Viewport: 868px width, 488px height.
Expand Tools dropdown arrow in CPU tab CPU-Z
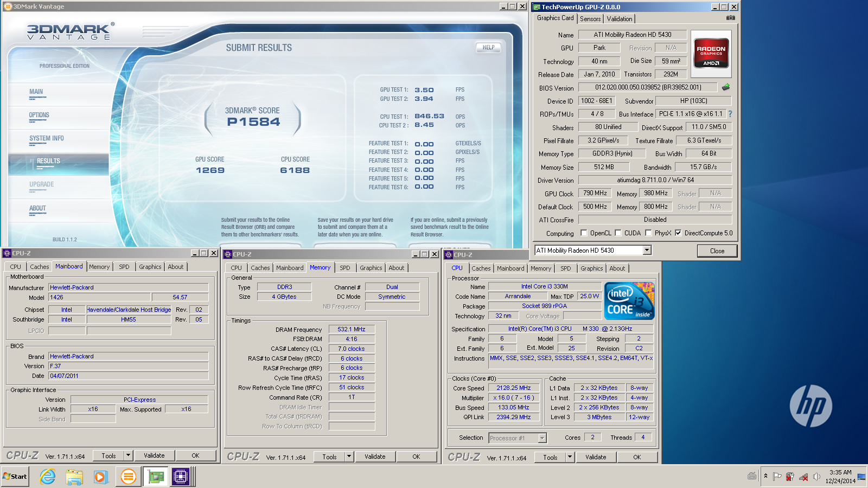570,457
